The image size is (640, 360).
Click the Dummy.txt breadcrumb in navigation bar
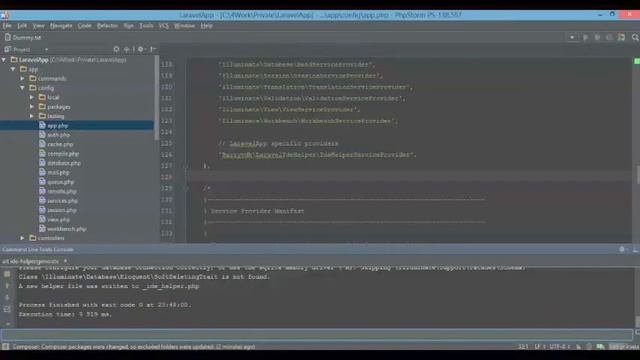pyautogui.click(x=23, y=38)
